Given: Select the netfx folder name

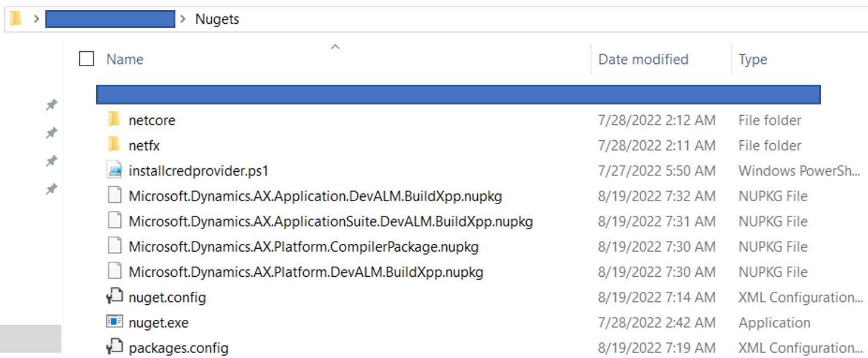Looking at the screenshot, I should (x=144, y=145).
